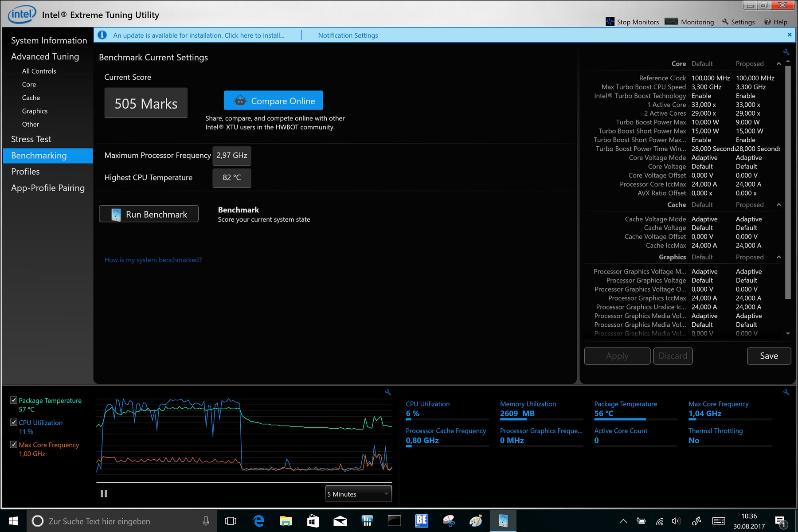This screenshot has height=532, width=798.
Task: Click the settings panel scrollbar thumb
Action: click(788, 182)
